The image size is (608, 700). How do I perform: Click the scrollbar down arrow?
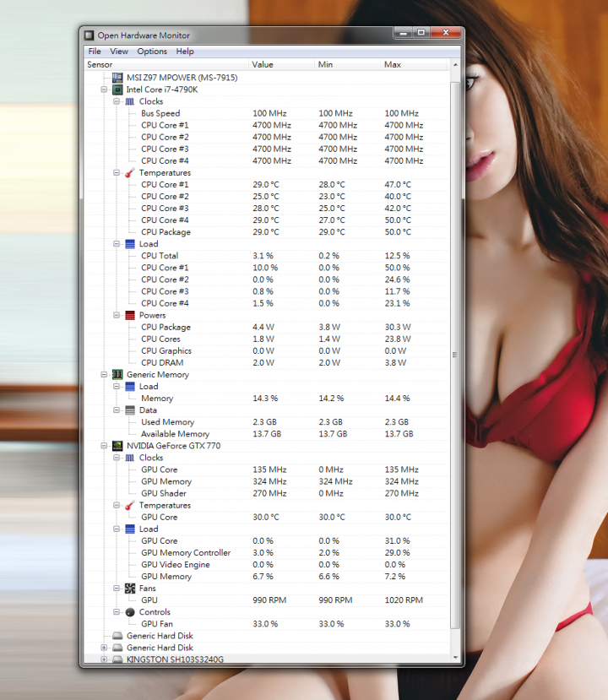coord(455,657)
